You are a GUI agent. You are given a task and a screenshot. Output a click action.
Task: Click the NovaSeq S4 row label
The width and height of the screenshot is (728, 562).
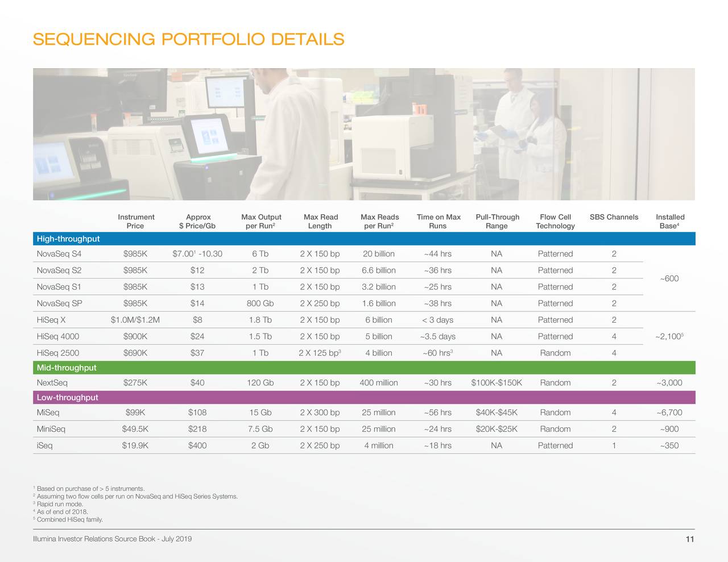[x=59, y=254]
